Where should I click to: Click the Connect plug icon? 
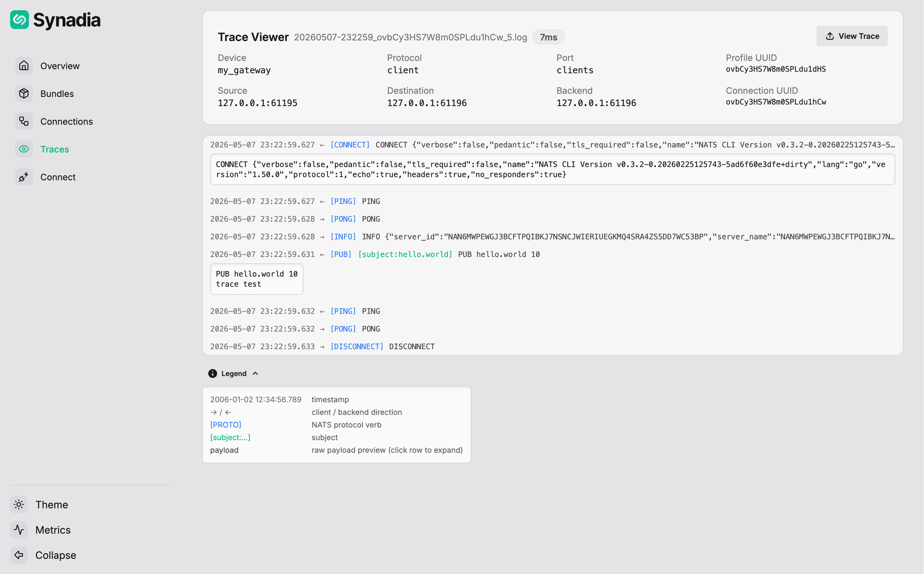coord(24,177)
